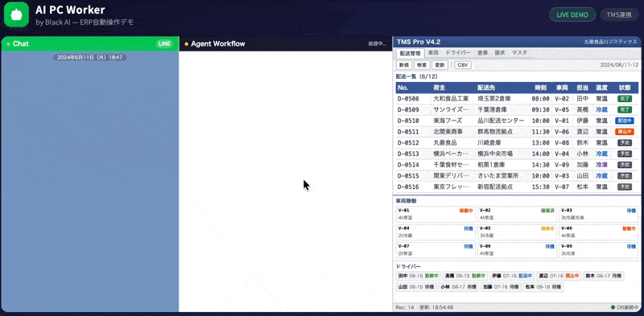Click driver chip 高橋 06-15
This screenshot has height=316, width=644.
pyautogui.click(x=465, y=276)
